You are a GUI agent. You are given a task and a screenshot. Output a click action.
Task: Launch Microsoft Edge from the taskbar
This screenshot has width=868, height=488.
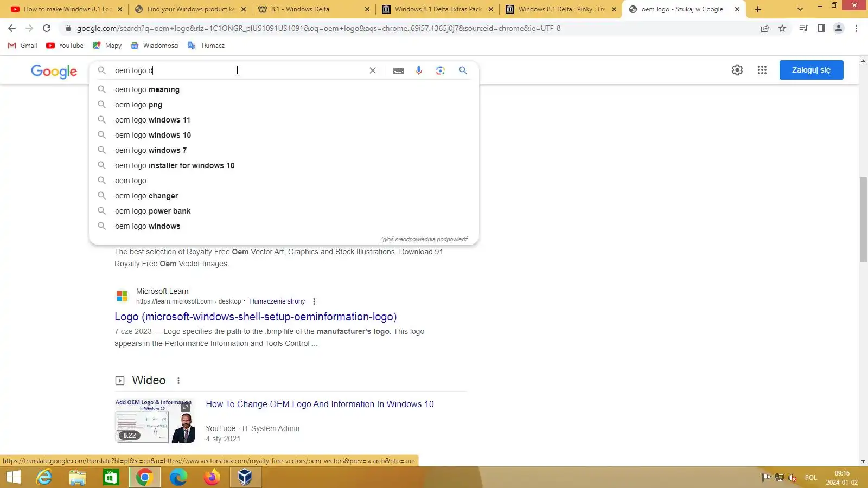pyautogui.click(x=178, y=477)
